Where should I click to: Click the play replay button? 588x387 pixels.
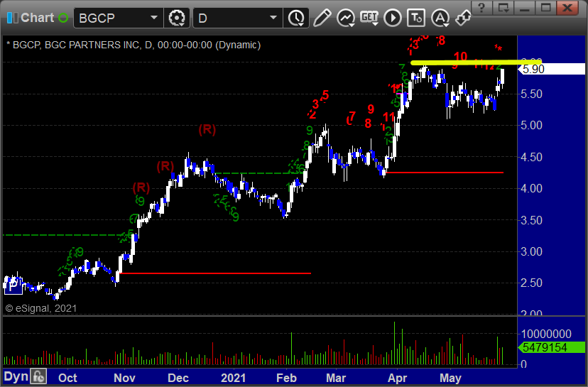click(x=393, y=18)
